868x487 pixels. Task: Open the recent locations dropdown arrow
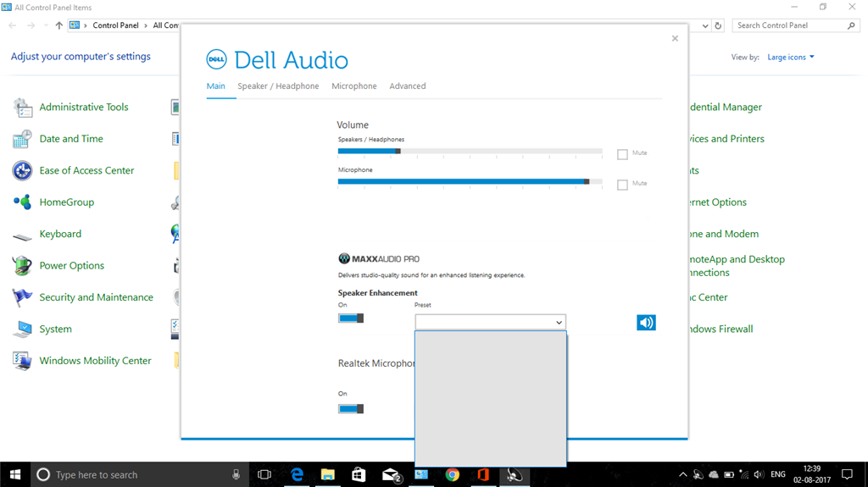click(46, 25)
